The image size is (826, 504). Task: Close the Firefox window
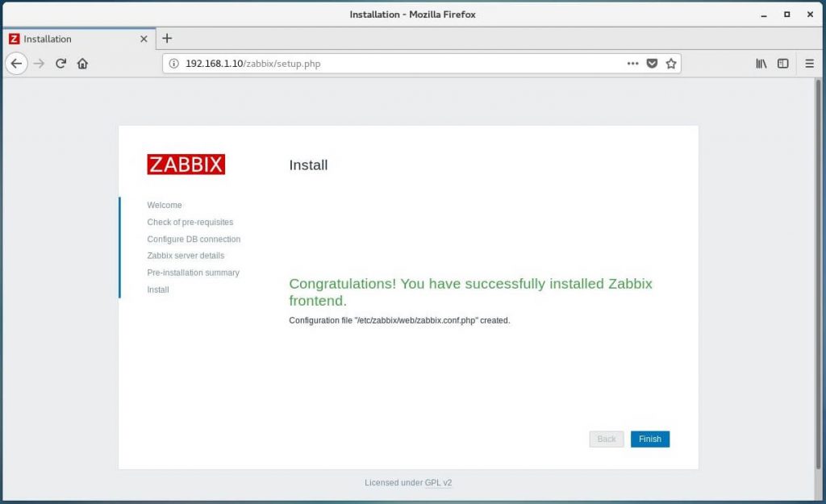tap(810, 15)
